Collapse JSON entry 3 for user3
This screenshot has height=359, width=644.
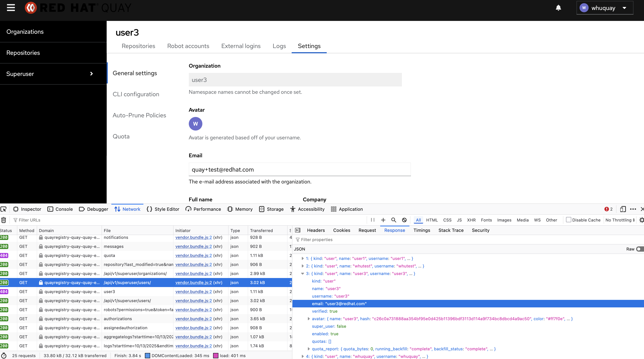pos(303,273)
